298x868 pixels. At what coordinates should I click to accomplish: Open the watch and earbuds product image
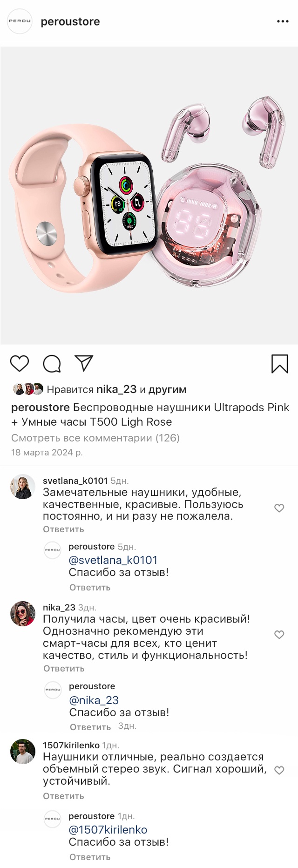(x=149, y=196)
